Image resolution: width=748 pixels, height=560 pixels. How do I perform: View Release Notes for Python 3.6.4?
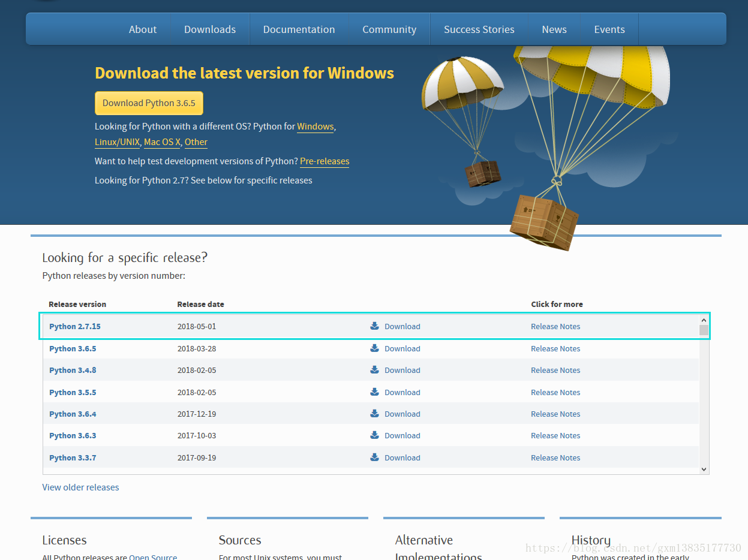[x=555, y=414]
